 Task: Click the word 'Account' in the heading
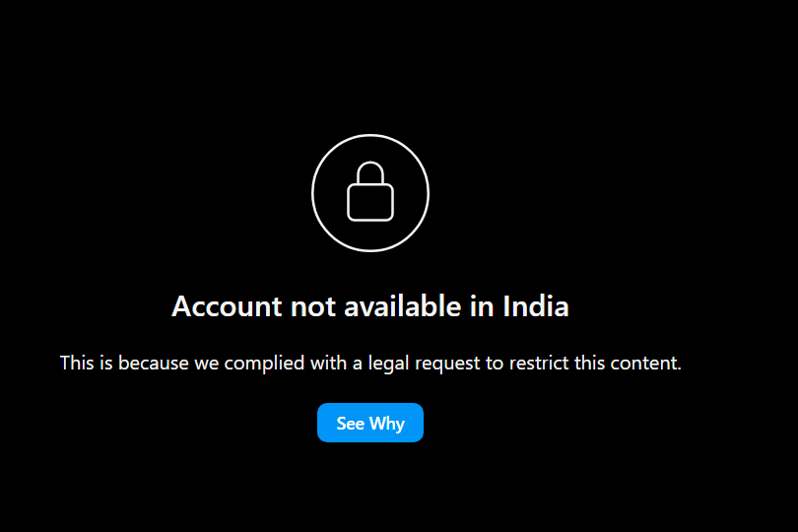pos(227,306)
